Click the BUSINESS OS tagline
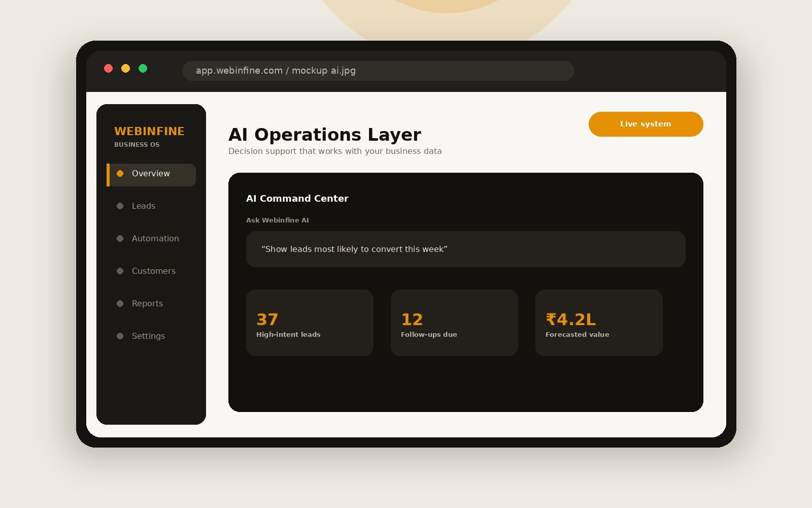Viewport: 812px width, 508px height. (137, 145)
